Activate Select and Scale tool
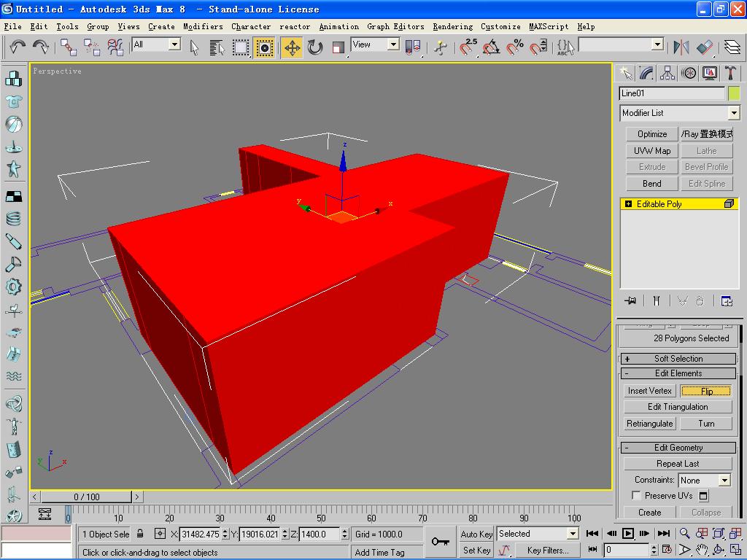The height and width of the screenshot is (560, 747). [x=338, y=47]
